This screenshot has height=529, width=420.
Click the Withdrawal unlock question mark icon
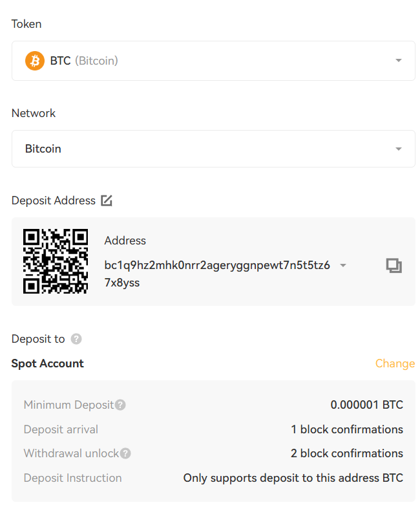point(125,453)
